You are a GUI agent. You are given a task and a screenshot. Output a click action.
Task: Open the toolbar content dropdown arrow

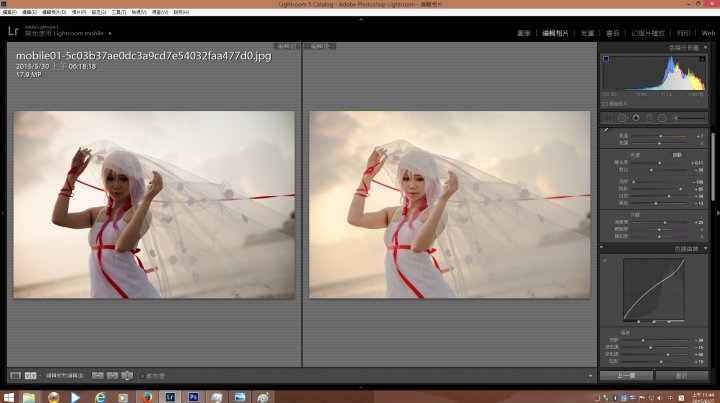click(591, 376)
